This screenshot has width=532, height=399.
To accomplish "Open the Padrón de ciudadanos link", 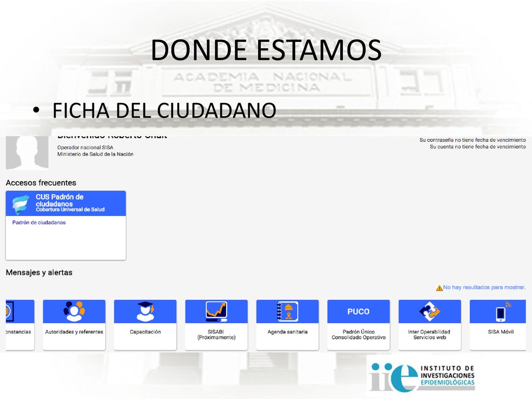I will [x=39, y=222].
